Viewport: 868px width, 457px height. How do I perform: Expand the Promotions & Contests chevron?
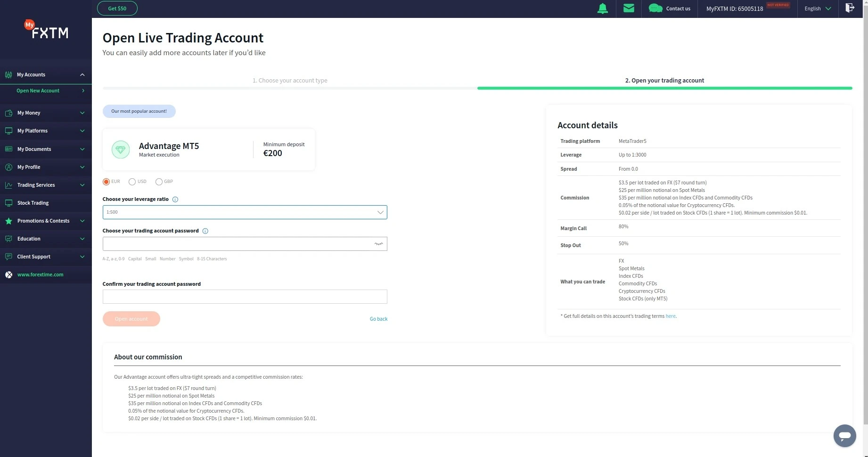pyautogui.click(x=82, y=221)
